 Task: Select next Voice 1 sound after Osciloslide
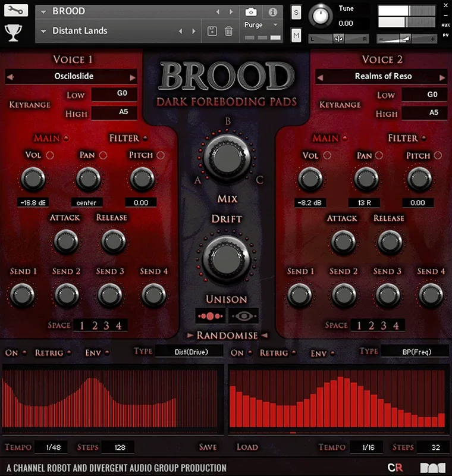(x=133, y=77)
